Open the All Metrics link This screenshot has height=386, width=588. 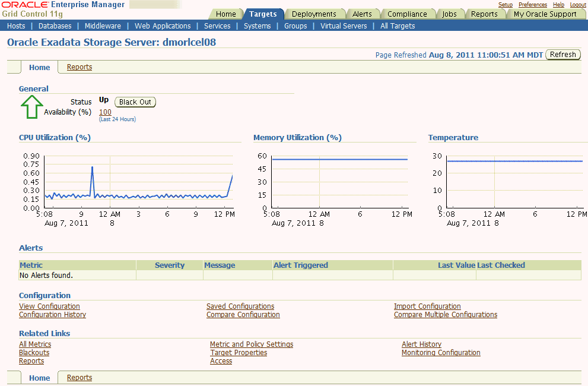(35, 344)
